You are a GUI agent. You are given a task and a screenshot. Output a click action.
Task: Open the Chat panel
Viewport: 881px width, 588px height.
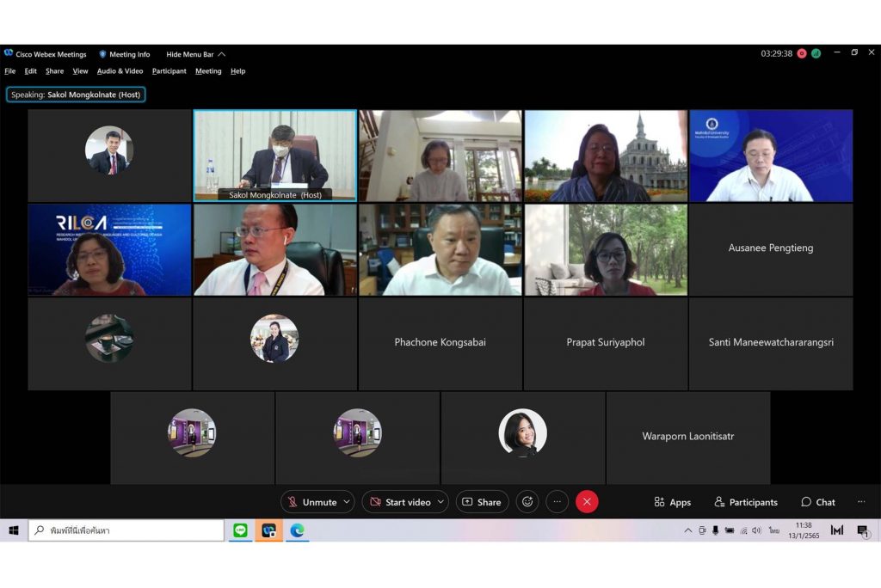coord(817,502)
